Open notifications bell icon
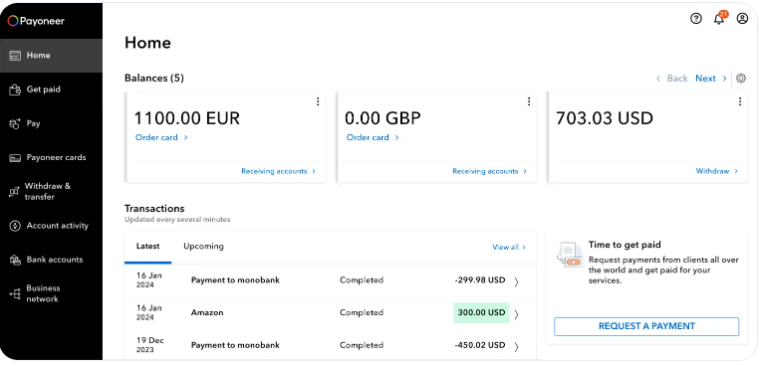Image resolution: width=766 pixels, height=366 pixels. pos(720,18)
